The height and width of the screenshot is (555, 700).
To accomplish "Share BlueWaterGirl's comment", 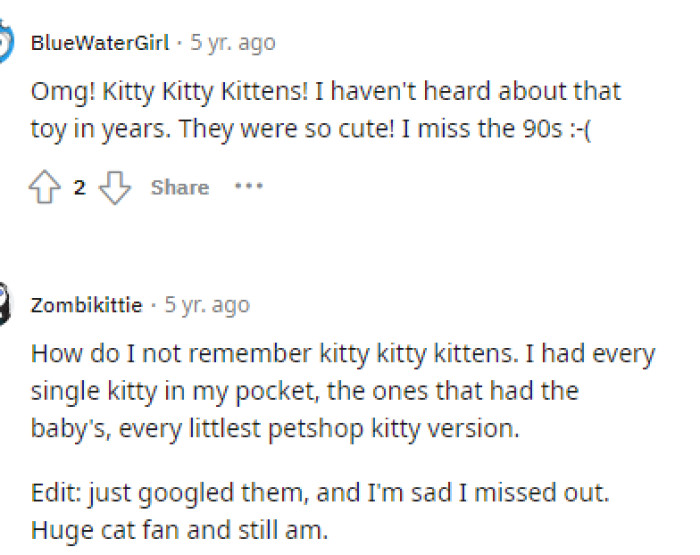I will 180,188.
